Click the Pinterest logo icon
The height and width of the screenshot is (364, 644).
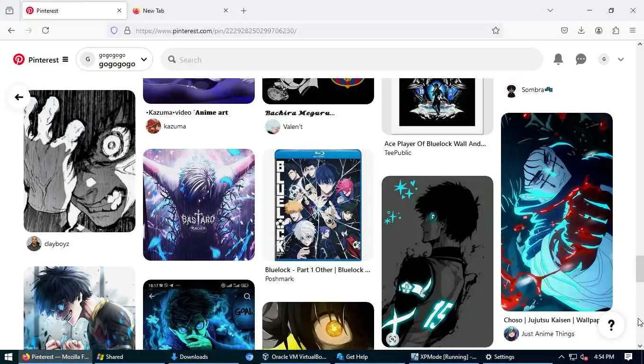click(19, 60)
